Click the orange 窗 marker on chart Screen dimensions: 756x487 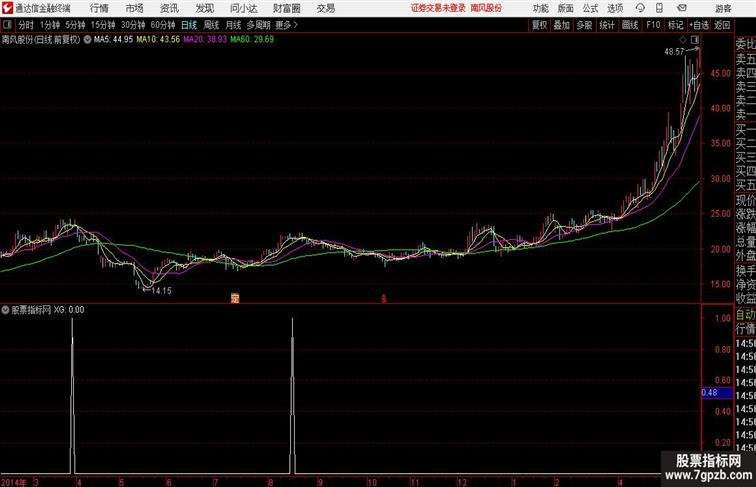coord(235,298)
